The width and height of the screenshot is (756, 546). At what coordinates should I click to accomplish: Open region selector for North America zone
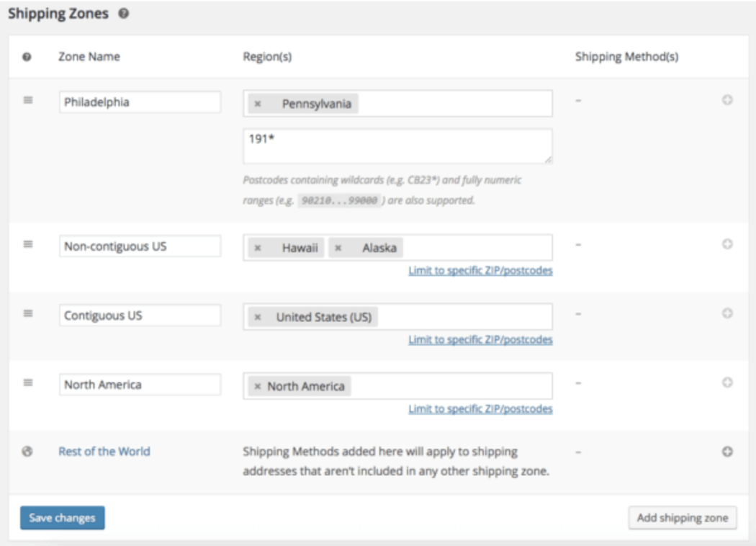(x=450, y=386)
